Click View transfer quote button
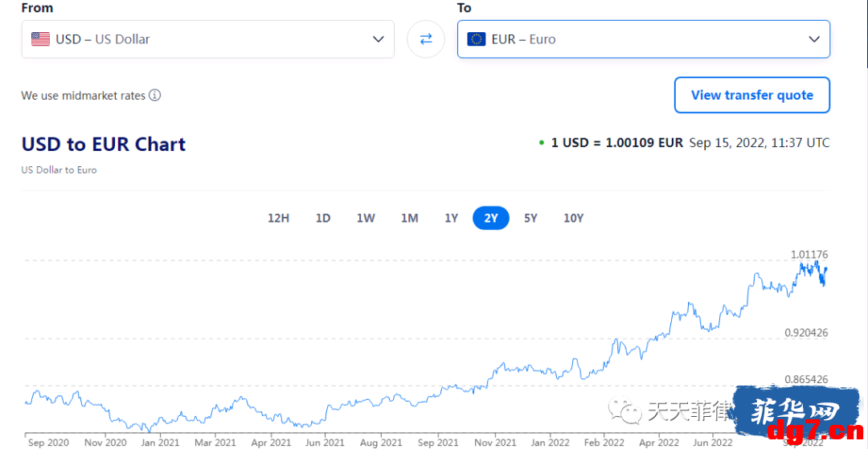This screenshot has width=868, height=449. (x=751, y=95)
